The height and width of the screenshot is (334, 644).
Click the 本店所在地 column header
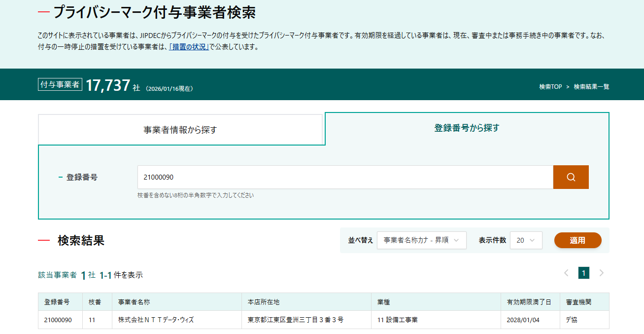264,302
